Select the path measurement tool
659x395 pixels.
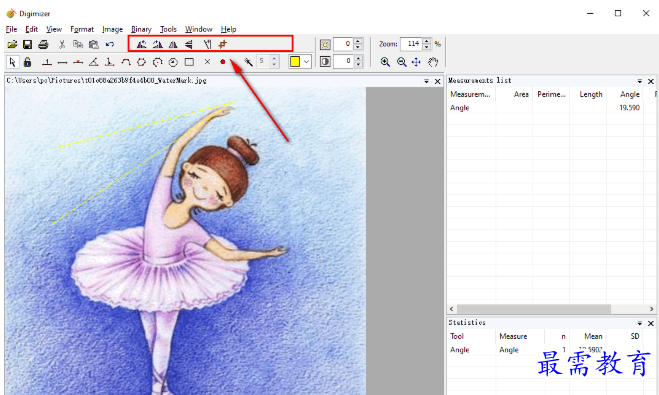(x=126, y=62)
